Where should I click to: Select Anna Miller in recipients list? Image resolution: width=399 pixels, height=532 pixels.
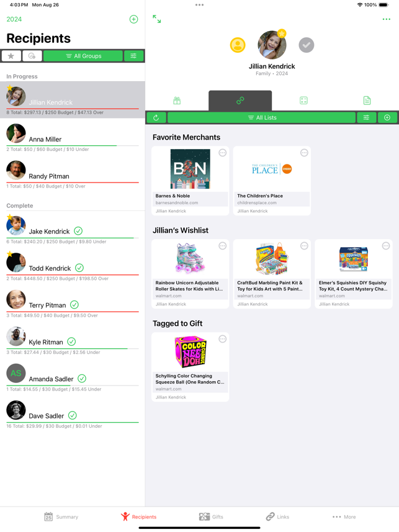(x=73, y=137)
